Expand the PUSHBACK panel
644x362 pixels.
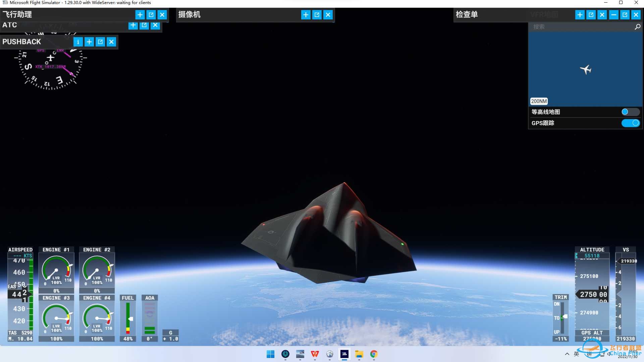89,42
